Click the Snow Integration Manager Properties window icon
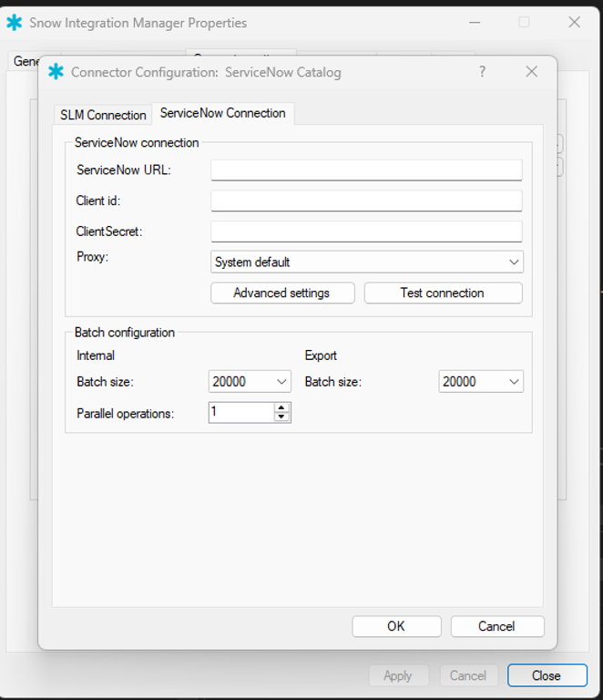 pyautogui.click(x=15, y=22)
